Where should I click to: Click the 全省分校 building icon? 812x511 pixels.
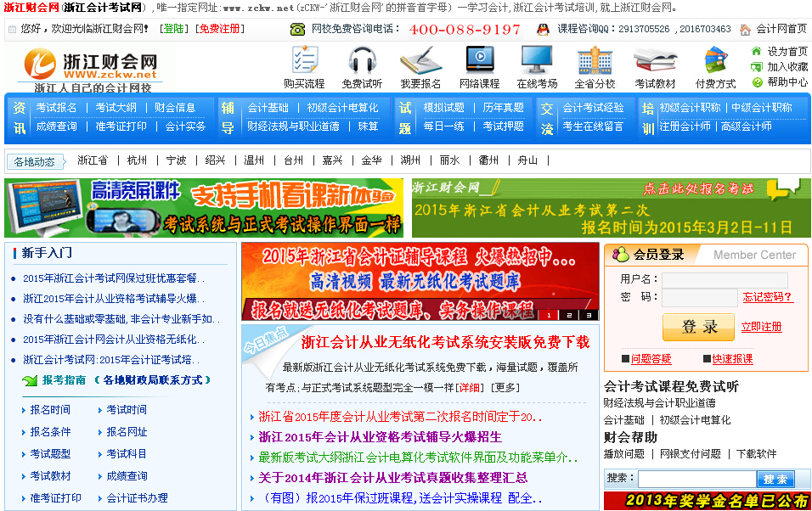pyautogui.click(x=595, y=61)
